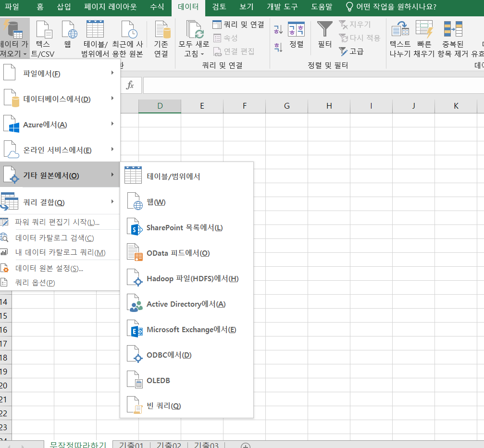The image size is (484, 448).
Task: Open the 쿼리 결합 submenu
Action: click(60, 202)
